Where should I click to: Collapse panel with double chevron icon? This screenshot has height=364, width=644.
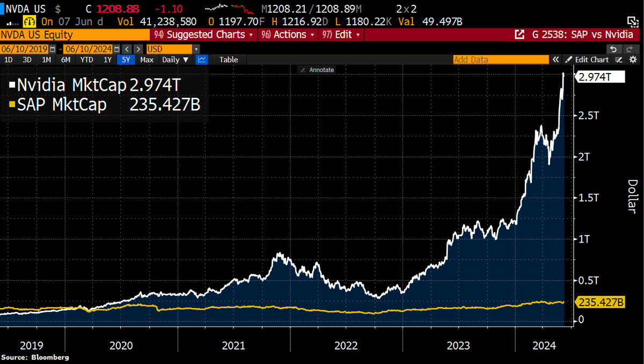click(557, 60)
